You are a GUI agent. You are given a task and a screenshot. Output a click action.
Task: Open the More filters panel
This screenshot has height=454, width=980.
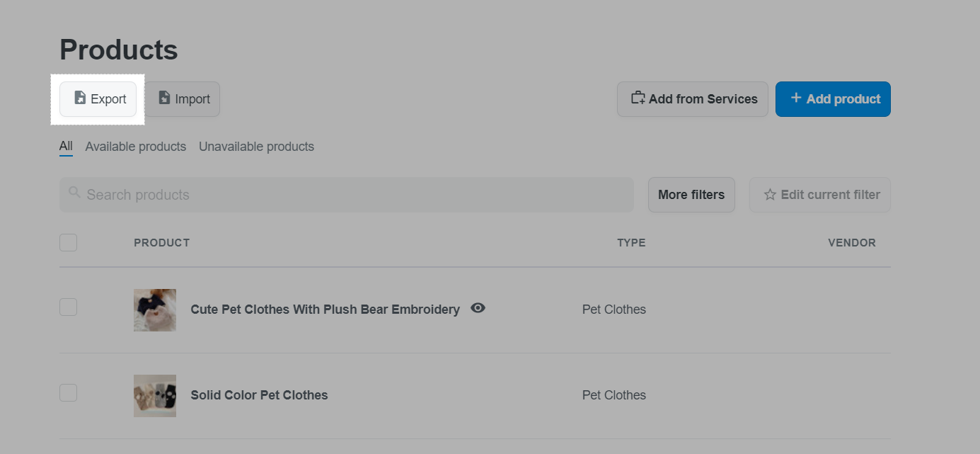pos(691,195)
